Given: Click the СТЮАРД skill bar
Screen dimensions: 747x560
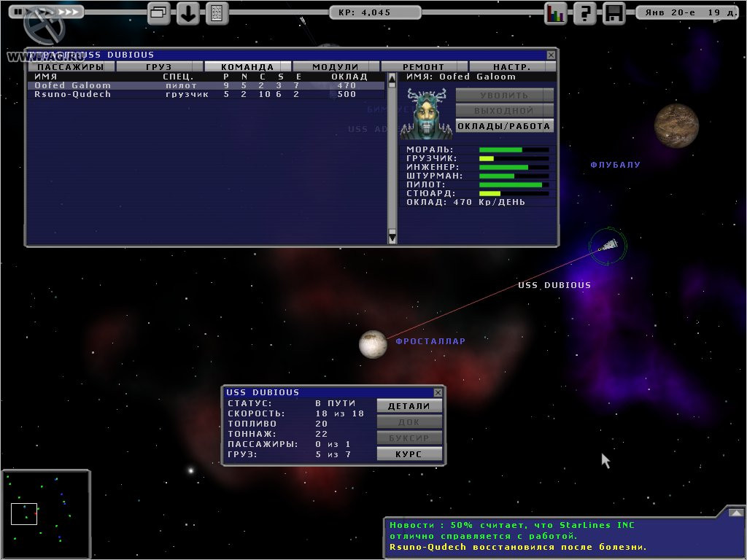Looking at the screenshot, I should coord(514,193).
